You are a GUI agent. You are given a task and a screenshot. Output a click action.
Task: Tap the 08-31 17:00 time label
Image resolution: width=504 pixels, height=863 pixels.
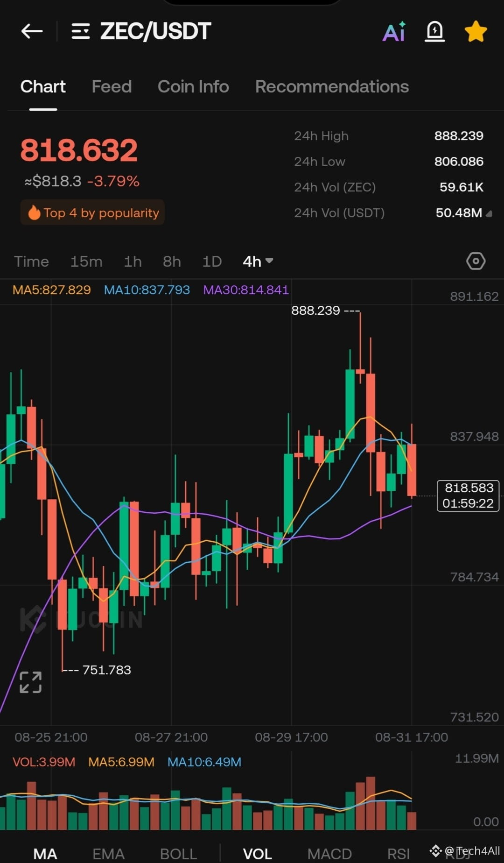(x=412, y=737)
